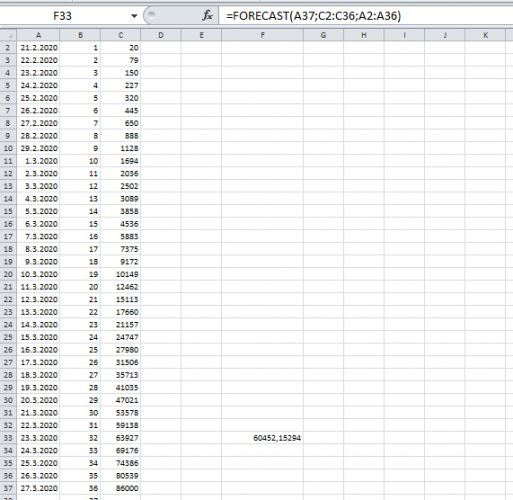Click cell with value 1128
Image resolution: width=513 pixels, height=500 pixels.
click(121, 148)
